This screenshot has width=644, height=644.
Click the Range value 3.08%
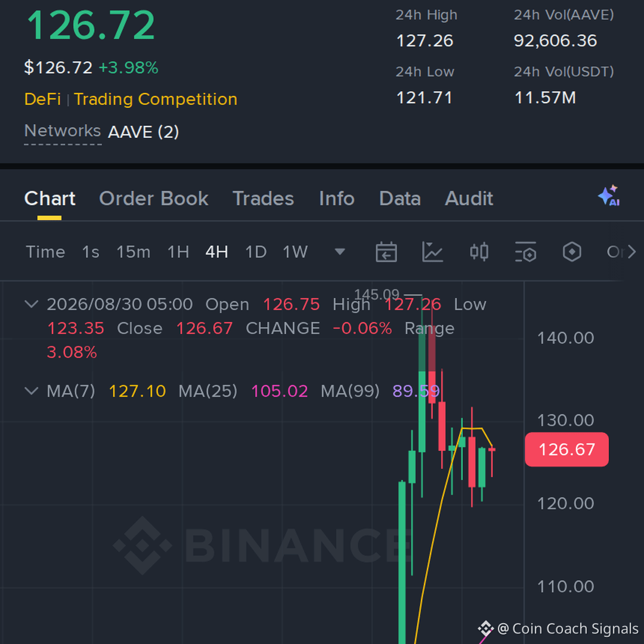pos(72,352)
